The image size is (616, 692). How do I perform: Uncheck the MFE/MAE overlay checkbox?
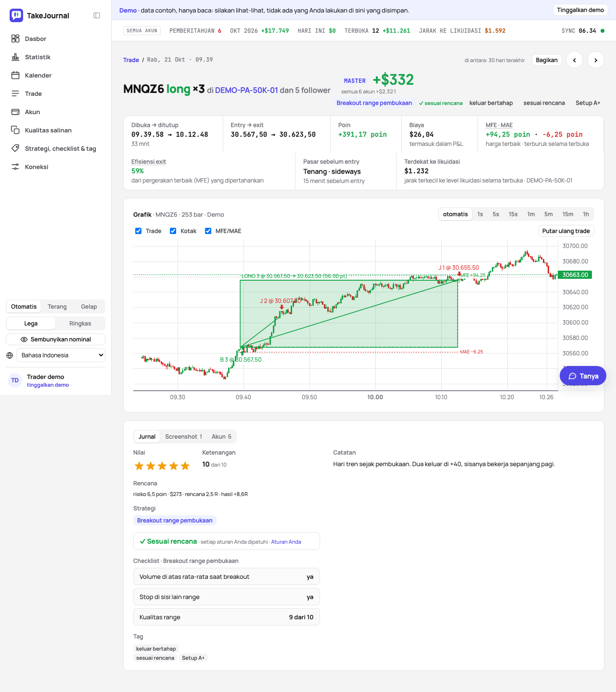208,231
